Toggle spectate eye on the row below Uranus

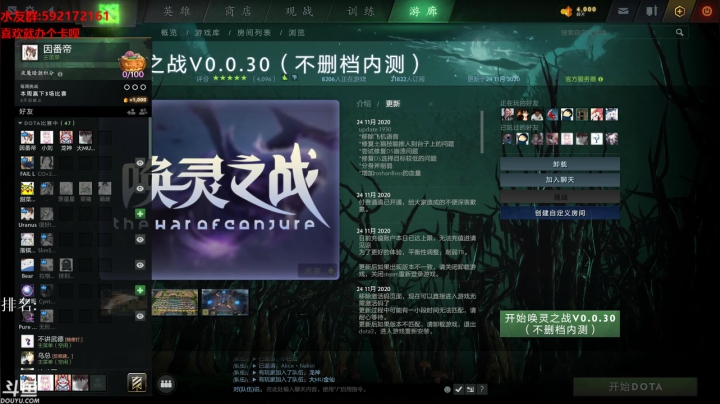click(x=140, y=239)
